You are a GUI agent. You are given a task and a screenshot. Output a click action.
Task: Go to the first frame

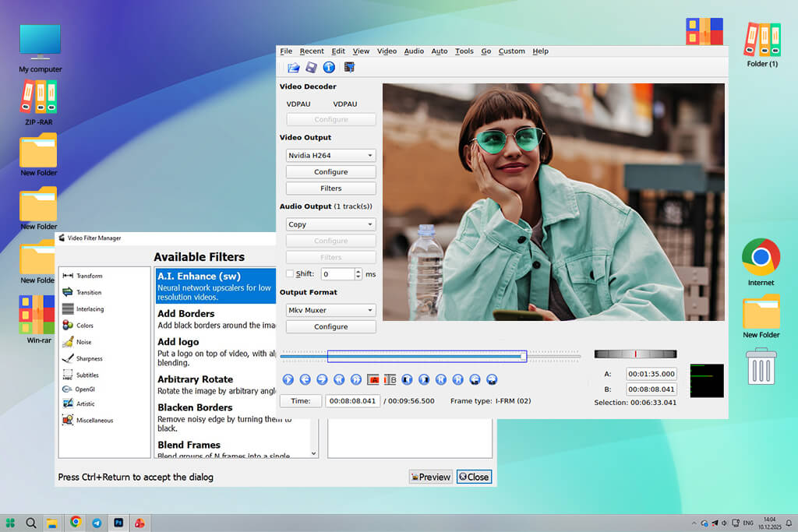click(441, 379)
